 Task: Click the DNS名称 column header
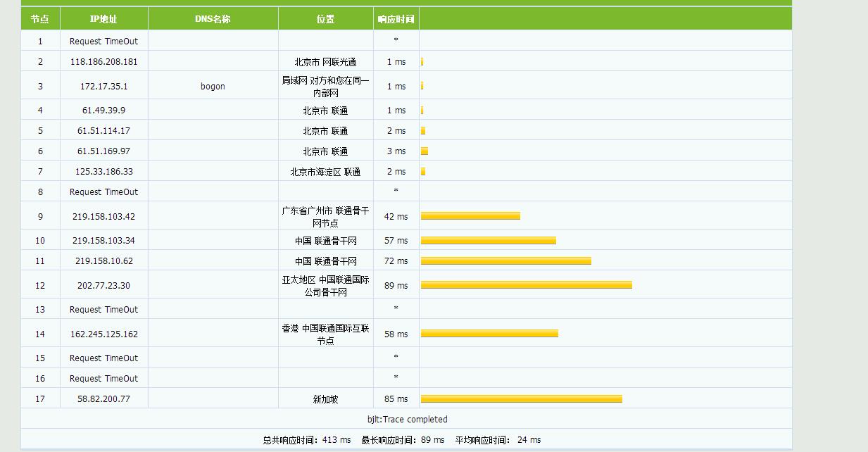(213, 19)
